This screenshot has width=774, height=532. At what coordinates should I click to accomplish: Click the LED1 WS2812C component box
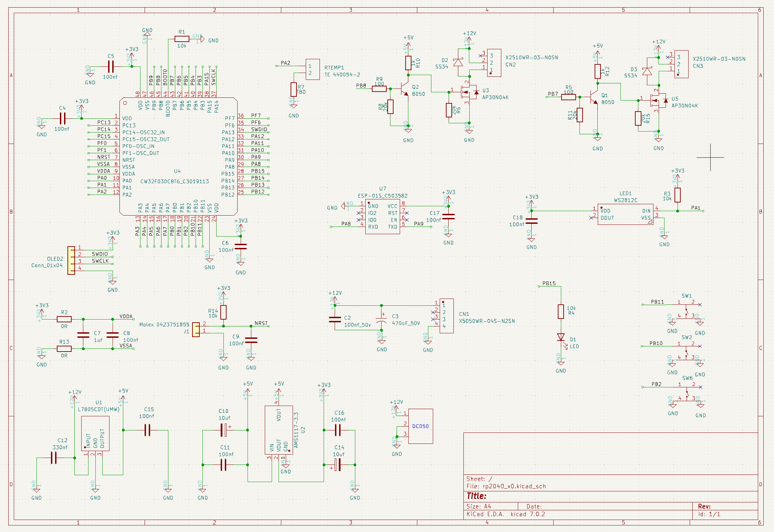625,214
